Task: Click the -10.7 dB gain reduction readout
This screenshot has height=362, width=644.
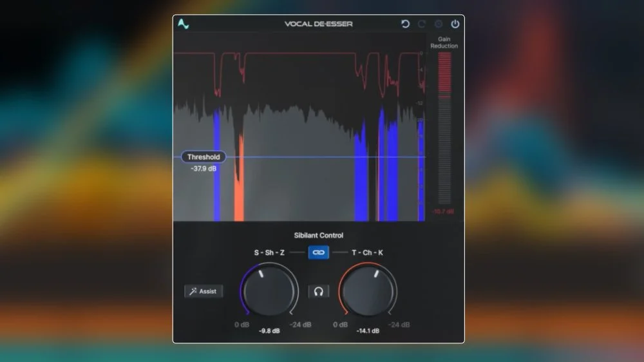Action: [x=444, y=212]
